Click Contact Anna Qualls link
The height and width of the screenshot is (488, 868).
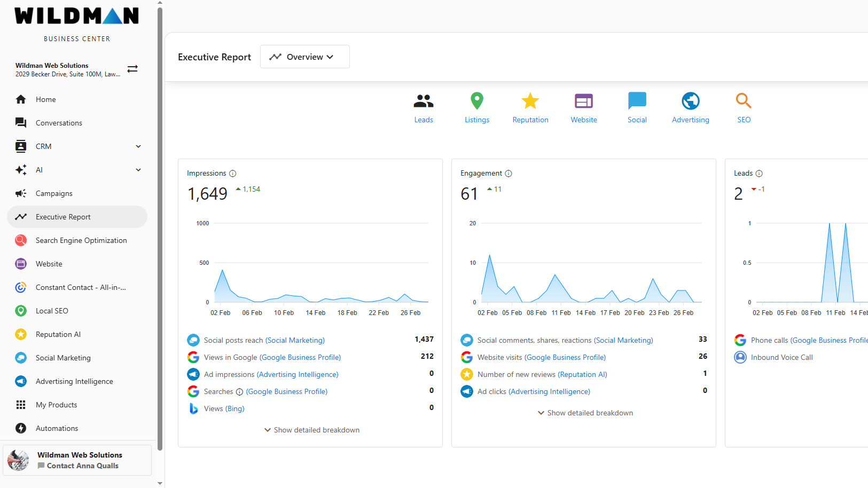79,466
